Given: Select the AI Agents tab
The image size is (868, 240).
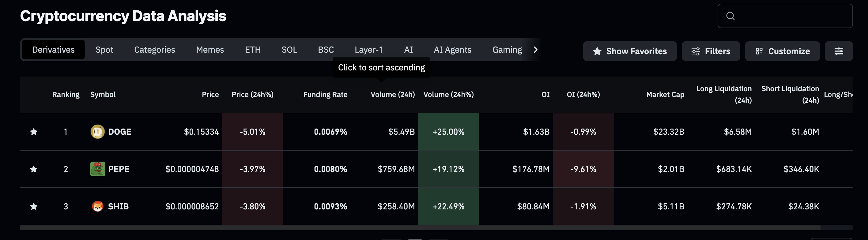Looking at the screenshot, I should pyautogui.click(x=452, y=50).
